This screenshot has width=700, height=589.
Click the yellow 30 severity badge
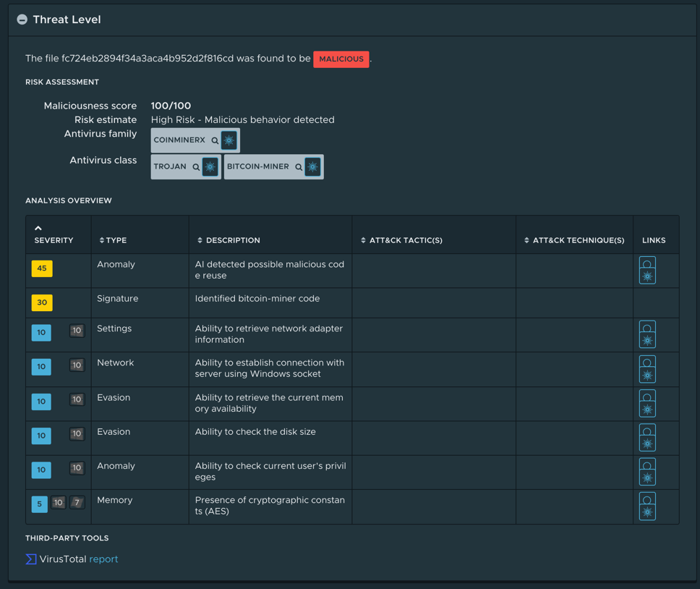coord(42,302)
